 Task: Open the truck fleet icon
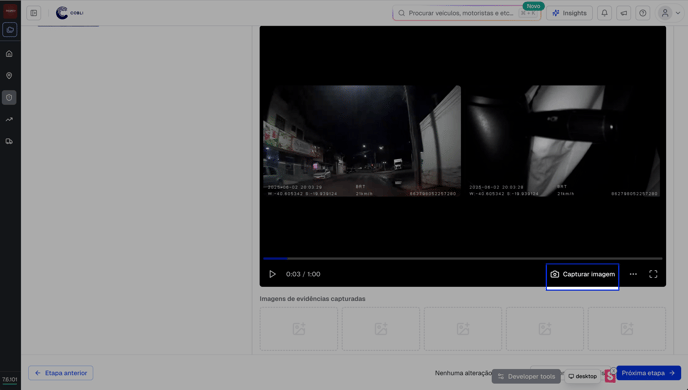(x=9, y=141)
